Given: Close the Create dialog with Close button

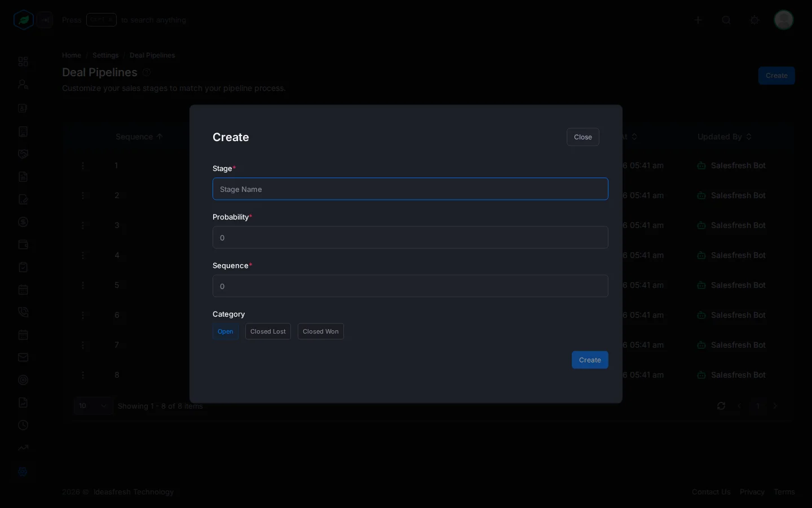Looking at the screenshot, I should tap(583, 137).
